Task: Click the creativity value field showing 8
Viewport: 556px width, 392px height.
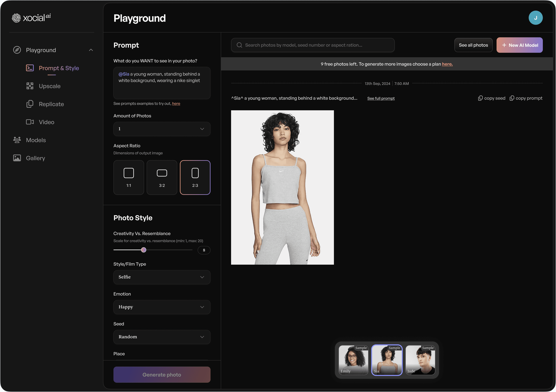Action: click(x=204, y=250)
